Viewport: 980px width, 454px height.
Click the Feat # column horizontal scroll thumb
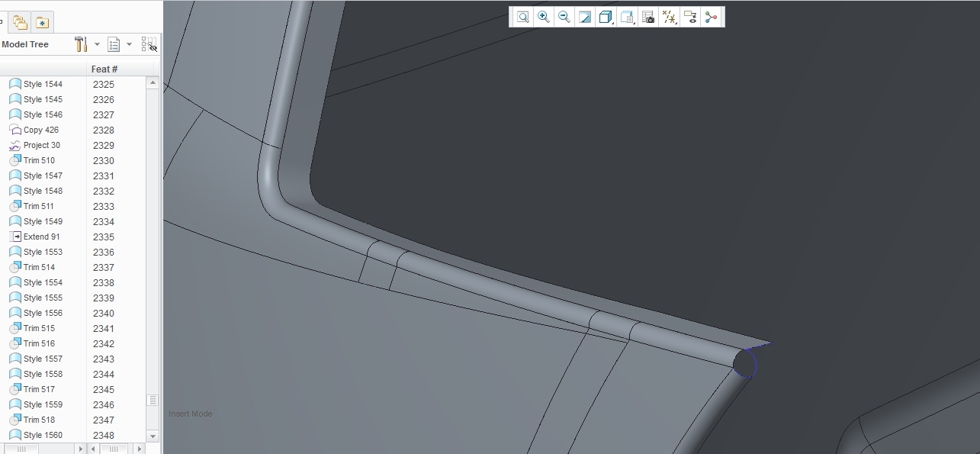pos(114,449)
